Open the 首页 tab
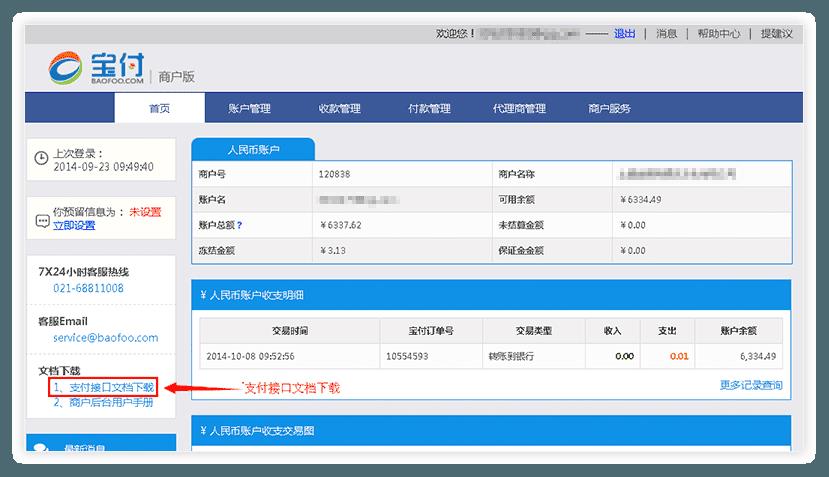 [159, 108]
